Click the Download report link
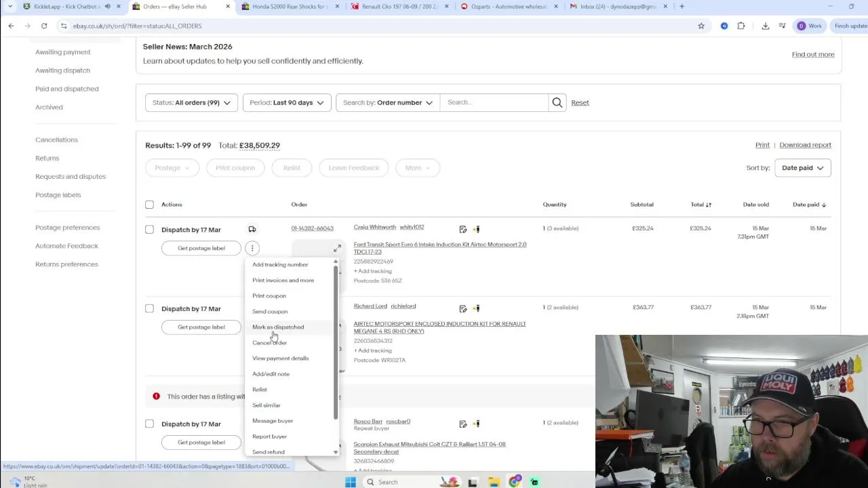Screen dimensions: 868x488 (x=805, y=145)
